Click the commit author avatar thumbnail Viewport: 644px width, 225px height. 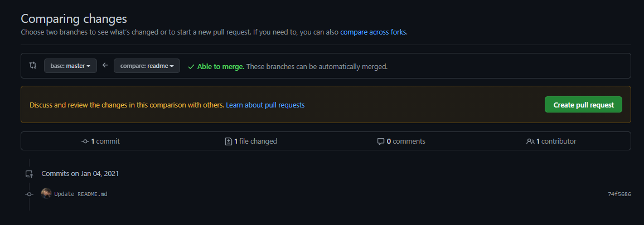(46, 193)
